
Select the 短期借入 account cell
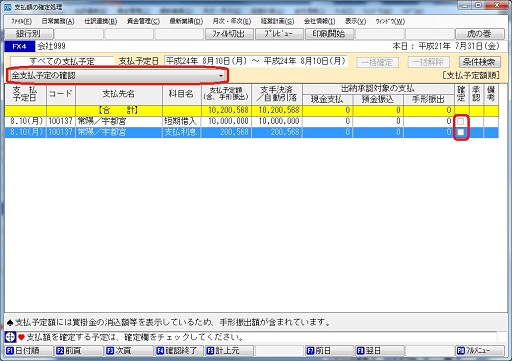[x=182, y=121]
